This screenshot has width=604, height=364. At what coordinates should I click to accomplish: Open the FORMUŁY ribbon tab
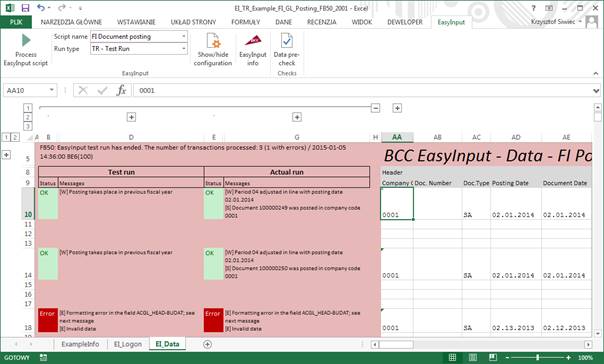(x=246, y=22)
